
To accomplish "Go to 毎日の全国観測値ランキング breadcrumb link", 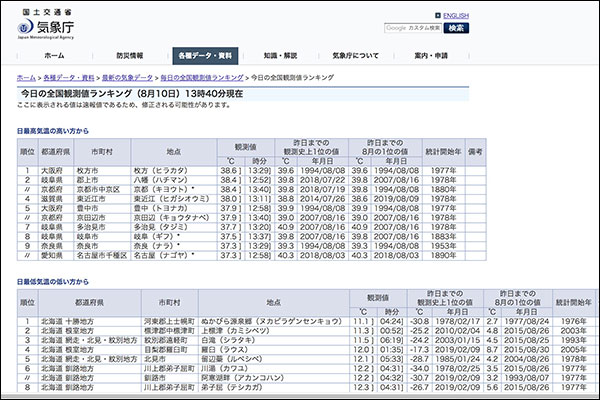I will click(x=202, y=77).
